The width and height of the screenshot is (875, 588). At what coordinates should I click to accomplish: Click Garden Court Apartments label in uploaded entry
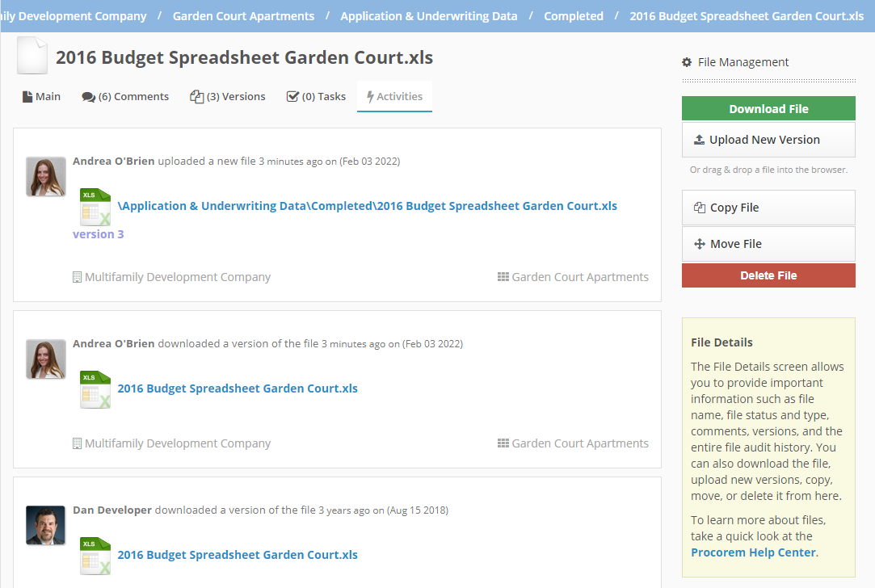point(580,277)
